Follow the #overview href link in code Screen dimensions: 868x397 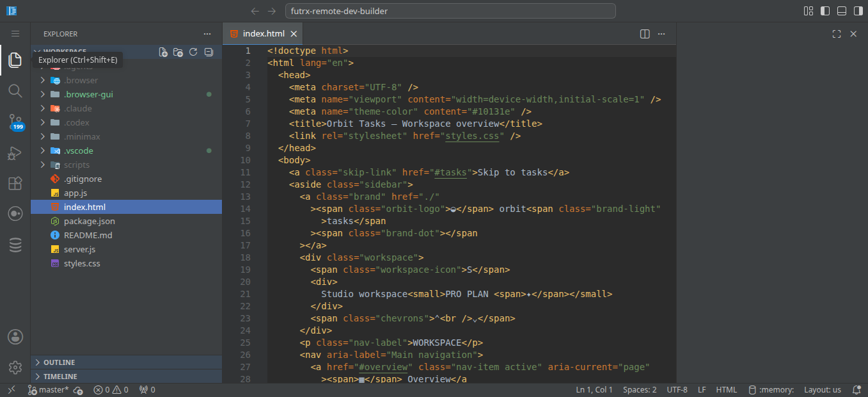point(383,367)
